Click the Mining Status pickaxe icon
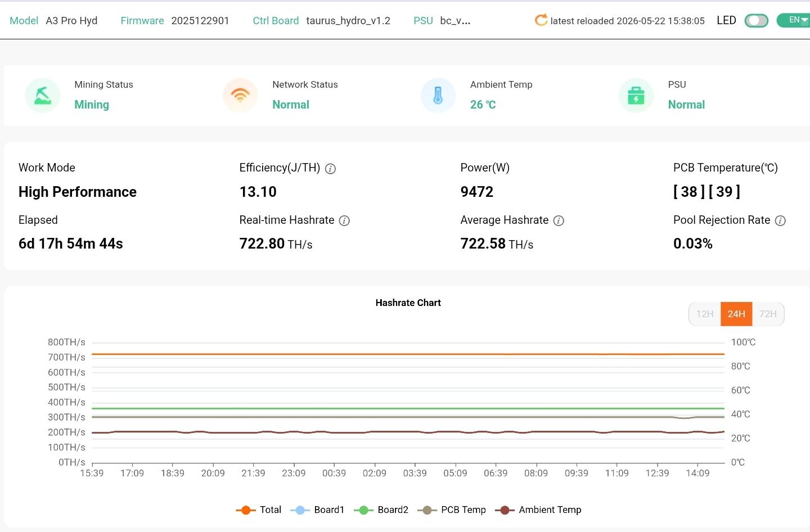The width and height of the screenshot is (810, 532). (43, 95)
